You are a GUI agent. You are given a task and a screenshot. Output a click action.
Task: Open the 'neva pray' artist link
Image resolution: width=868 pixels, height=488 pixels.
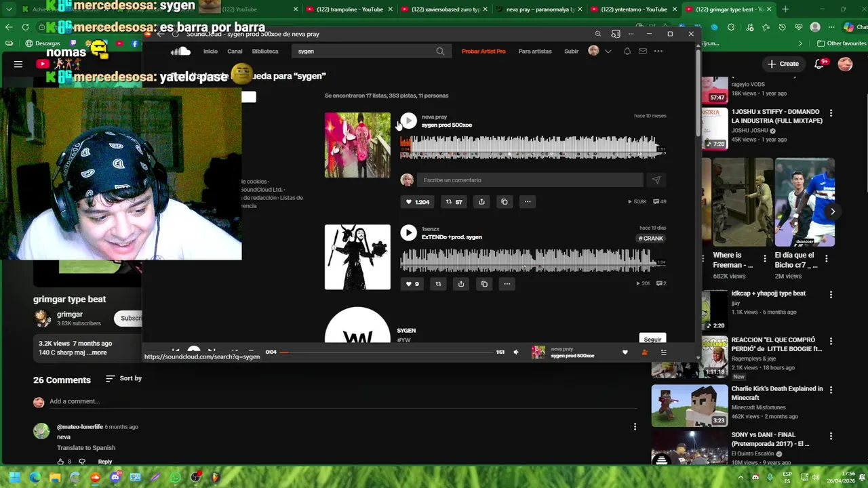point(434,117)
